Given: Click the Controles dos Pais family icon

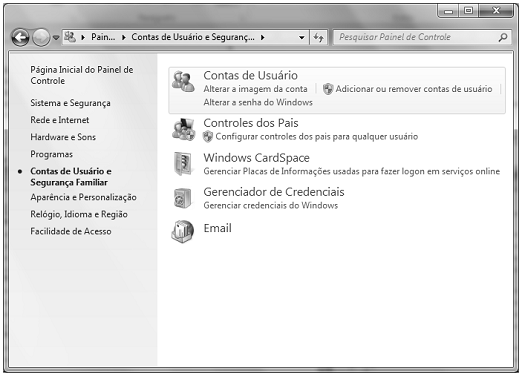Looking at the screenshot, I should point(183,129).
